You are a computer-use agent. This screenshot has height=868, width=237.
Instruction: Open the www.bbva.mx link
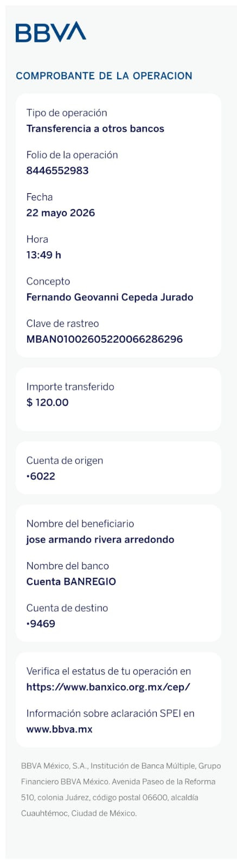(59, 729)
